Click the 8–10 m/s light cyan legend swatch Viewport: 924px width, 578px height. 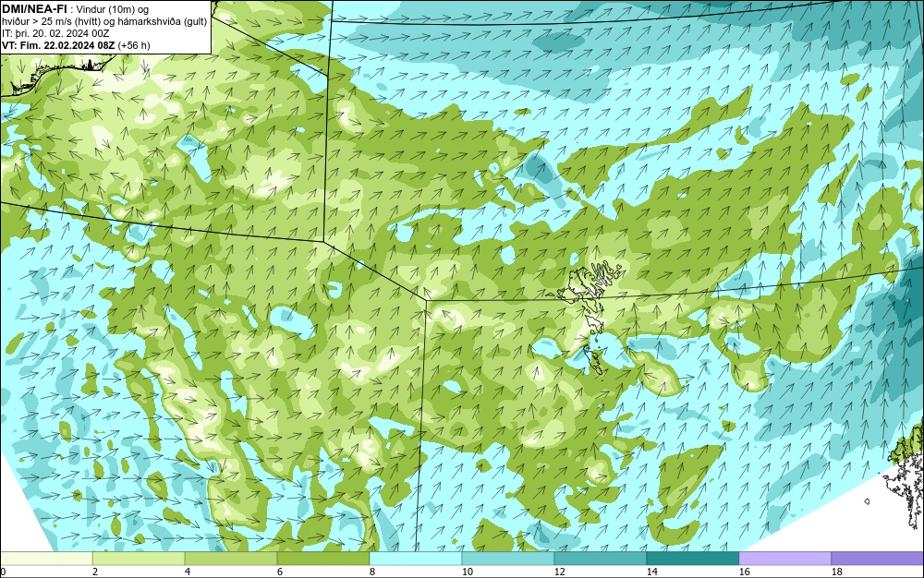[x=416, y=558]
